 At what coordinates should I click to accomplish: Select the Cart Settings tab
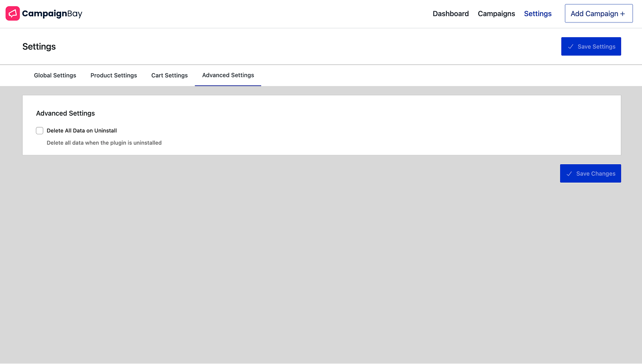coord(169,75)
